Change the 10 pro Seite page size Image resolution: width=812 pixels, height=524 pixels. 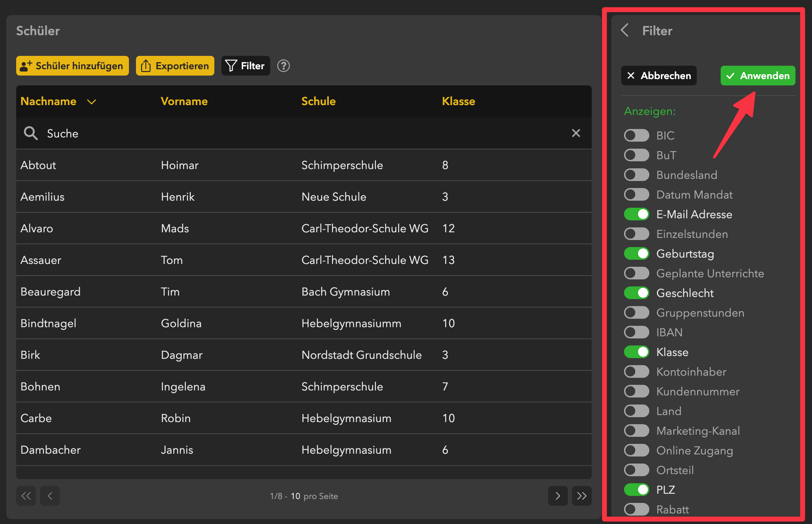click(x=295, y=496)
